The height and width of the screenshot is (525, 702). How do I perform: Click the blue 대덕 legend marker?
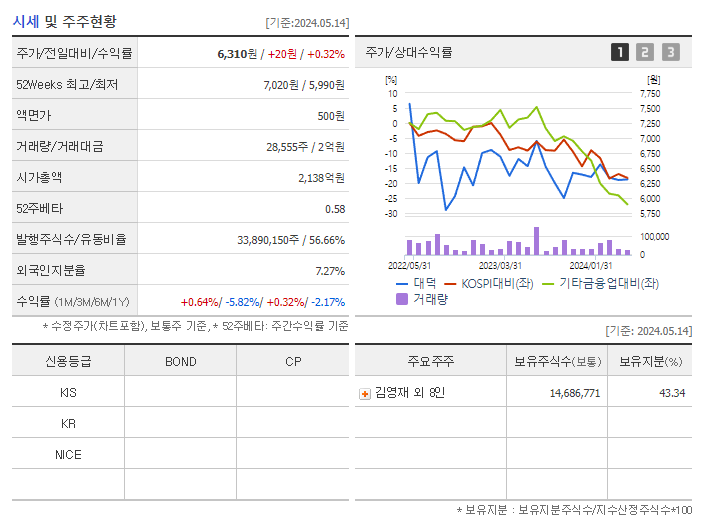[x=402, y=284]
